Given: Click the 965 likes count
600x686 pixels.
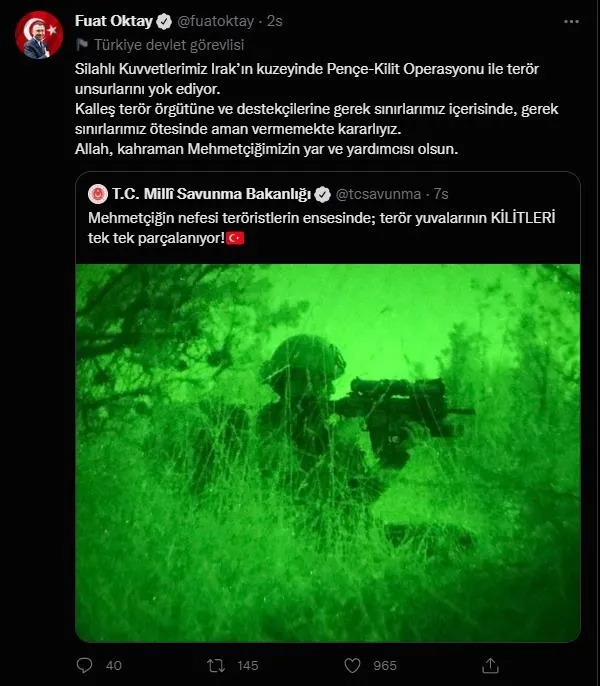Looking at the screenshot, I should point(385,666).
